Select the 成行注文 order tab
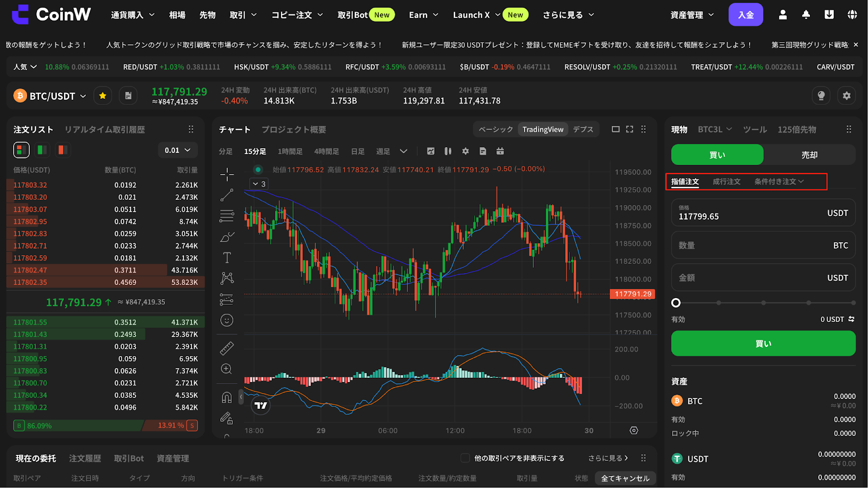Image resolution: width=868 pixels, height=488 pixels. tap(726, 181)
